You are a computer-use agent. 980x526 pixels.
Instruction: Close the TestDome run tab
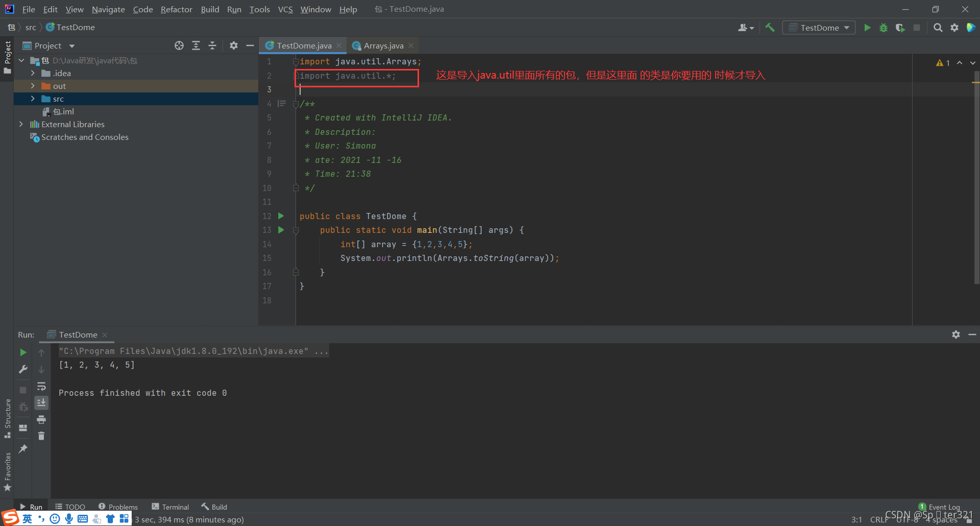point(105,334)
